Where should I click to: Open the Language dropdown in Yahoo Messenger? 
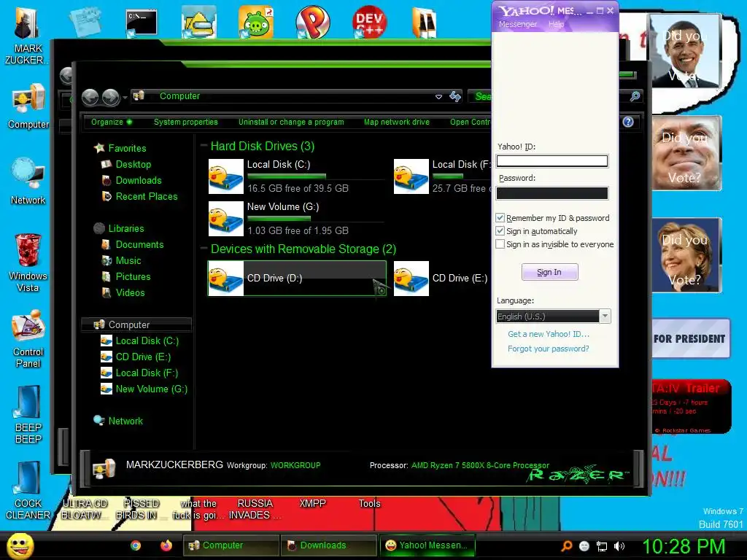point(605,316)
